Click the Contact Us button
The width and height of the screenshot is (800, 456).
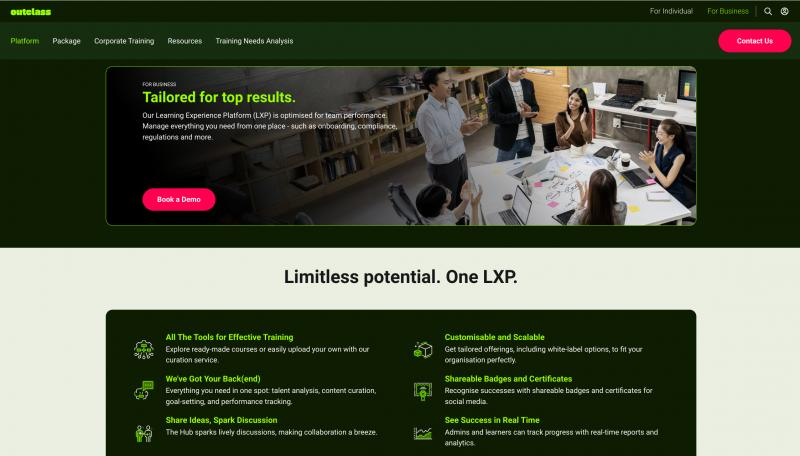pyautogui.click(x=755, y=41)
